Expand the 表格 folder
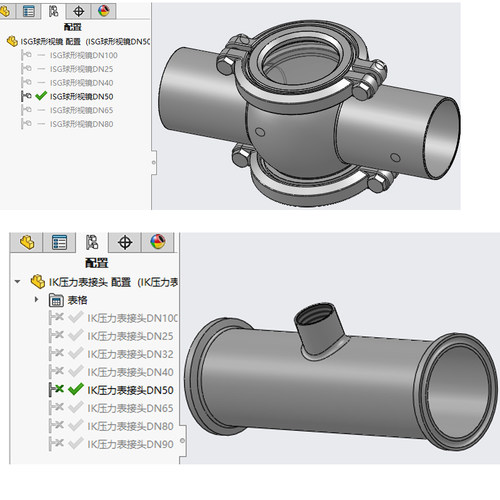500x500 pixels. pyautogui.click(x=37, y=300)
